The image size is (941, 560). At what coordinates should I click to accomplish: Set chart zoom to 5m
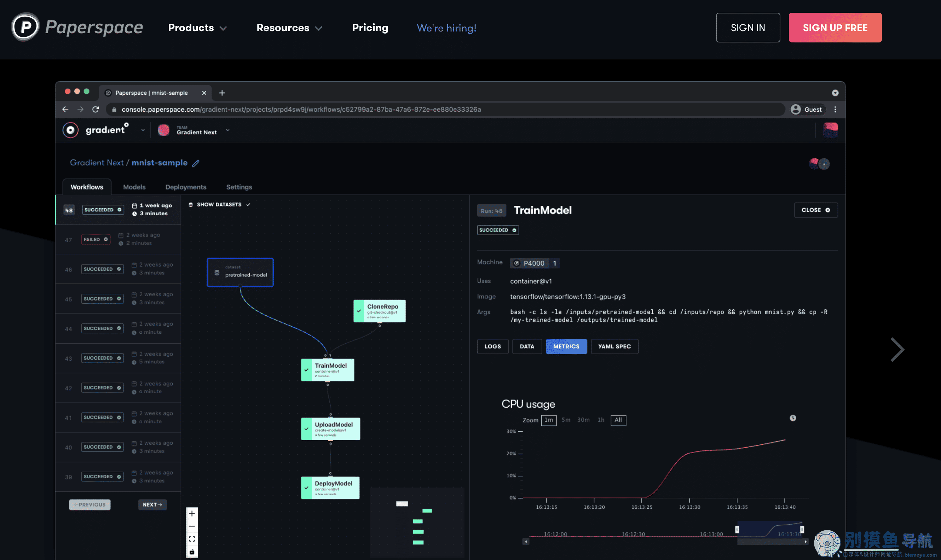tap(566, 420)
